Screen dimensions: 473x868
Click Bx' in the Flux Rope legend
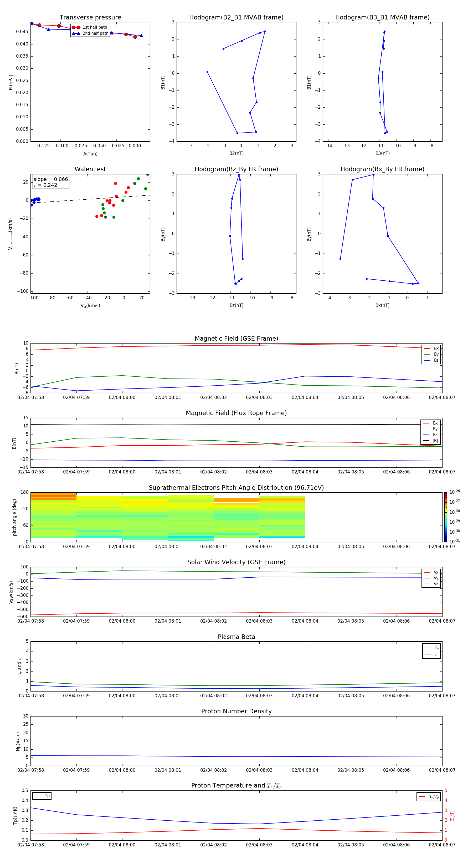(x=431, y=423)
